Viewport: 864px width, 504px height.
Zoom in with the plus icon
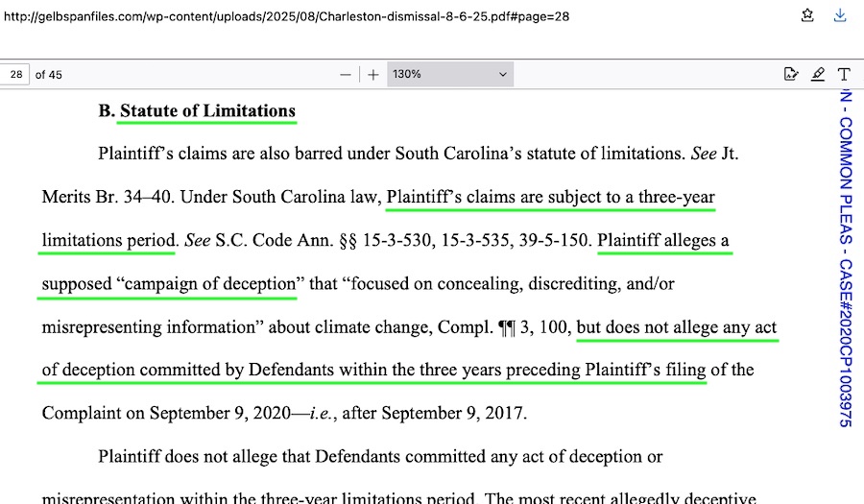[373, 74]
